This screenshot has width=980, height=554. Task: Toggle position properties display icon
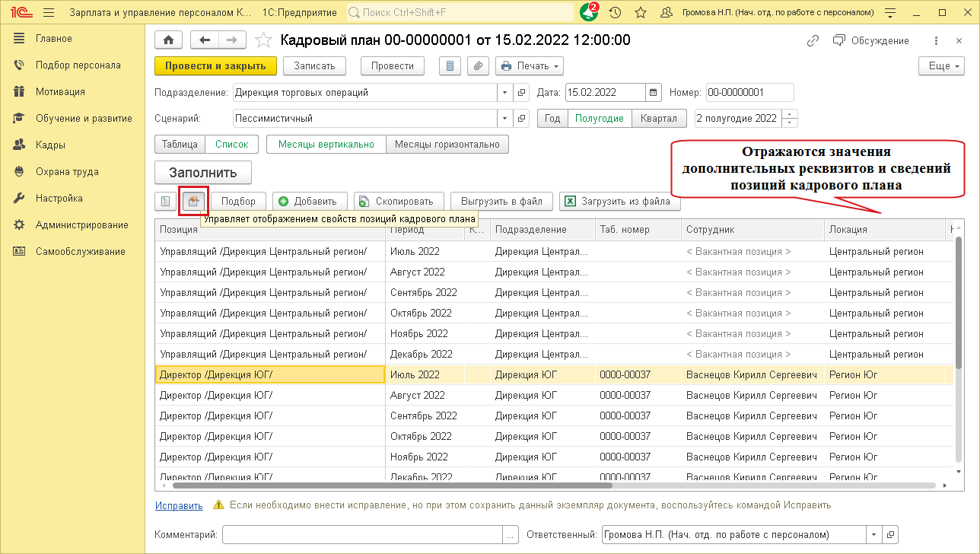point(193,201)
